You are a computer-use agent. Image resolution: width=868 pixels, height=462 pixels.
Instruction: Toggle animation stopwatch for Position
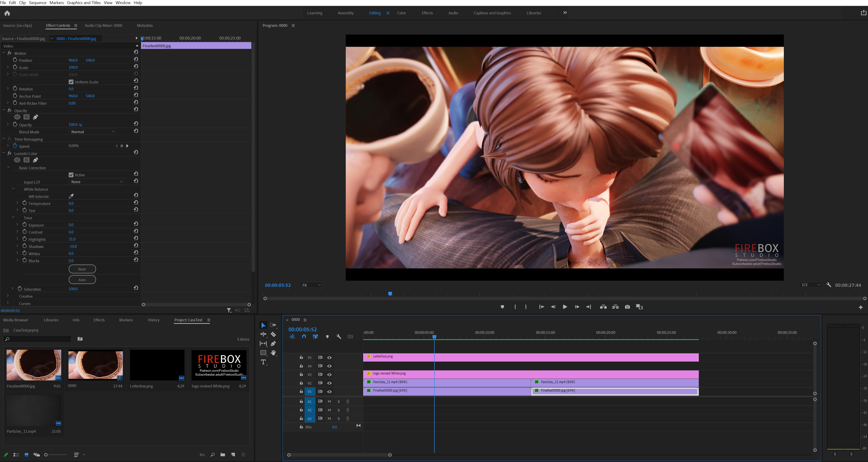(15, 60)
